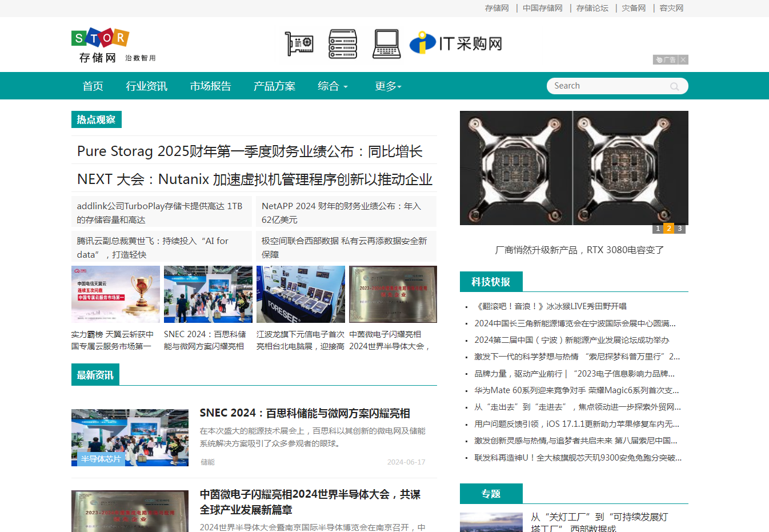Viewport: 769px width, 532px height.
Task: Select the 科技快报 section tab
Action: click(x=491, y=282)
